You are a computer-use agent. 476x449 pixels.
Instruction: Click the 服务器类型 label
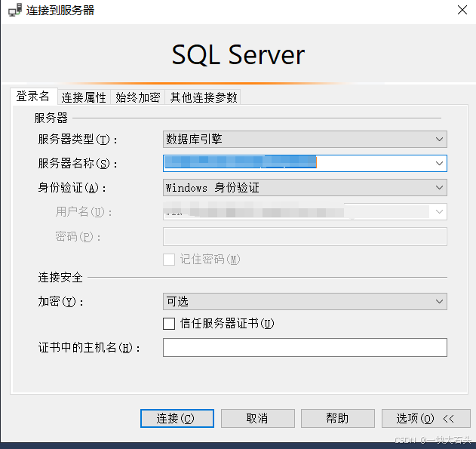78,140
